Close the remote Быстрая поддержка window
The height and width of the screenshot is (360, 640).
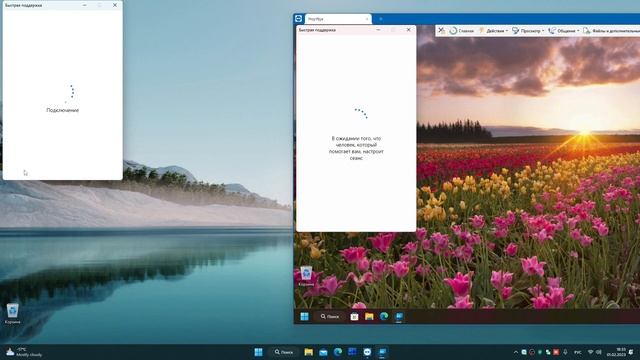409,30
